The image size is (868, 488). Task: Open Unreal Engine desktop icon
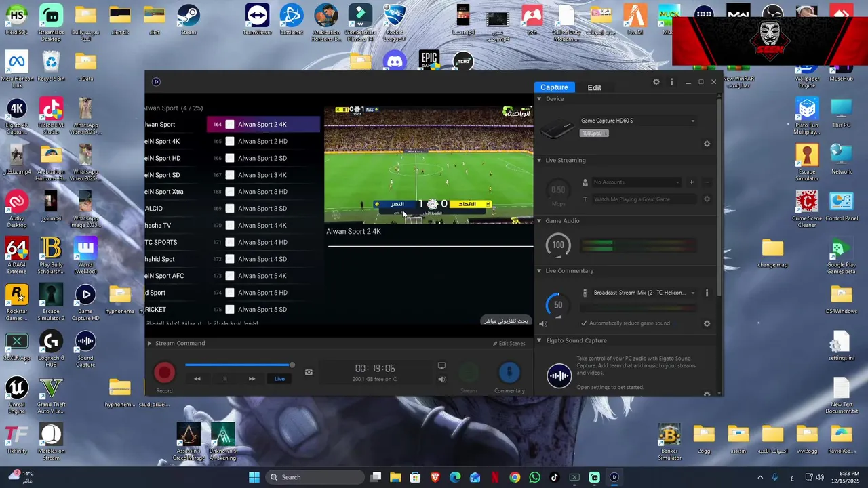point(17,395)
